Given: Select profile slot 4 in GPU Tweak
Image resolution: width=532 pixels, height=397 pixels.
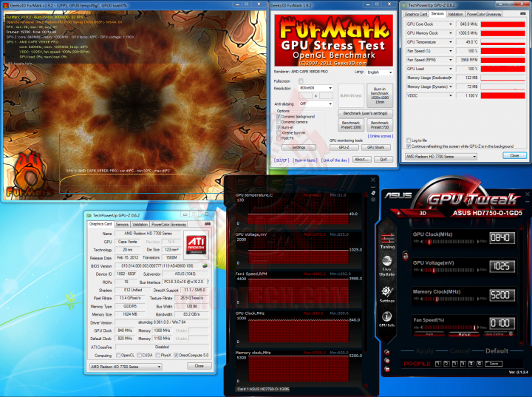Looking at the screenshot, I should pyautogui.click(x=463, y=364).
